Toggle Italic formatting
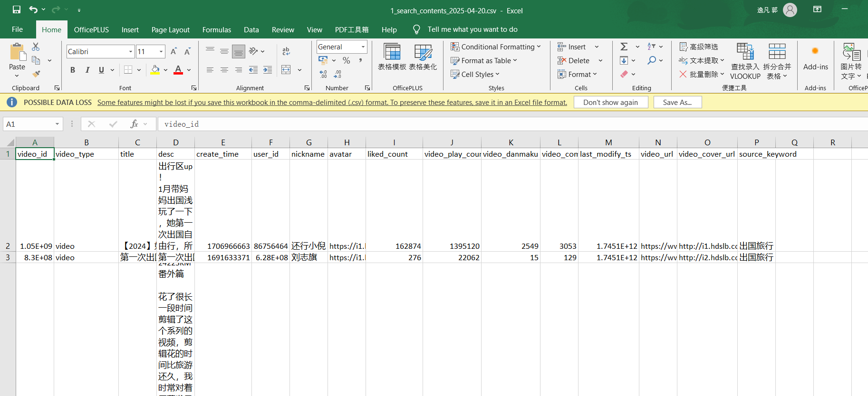The height and width of the screenshot is (396, 868). (87, 70)
